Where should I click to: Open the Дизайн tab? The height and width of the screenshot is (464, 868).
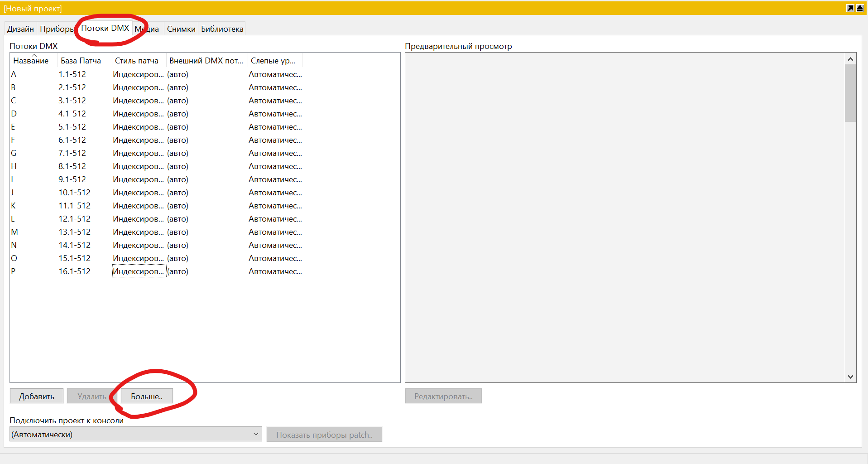pyautogui.click(x=20, y=29)
